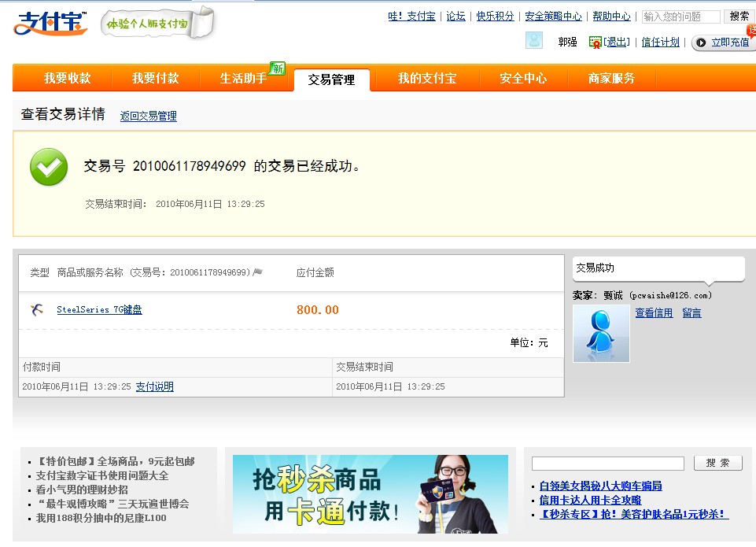
Task: Click the 支付说明 link
Action: pyautogui.click(x=155, y=387)
